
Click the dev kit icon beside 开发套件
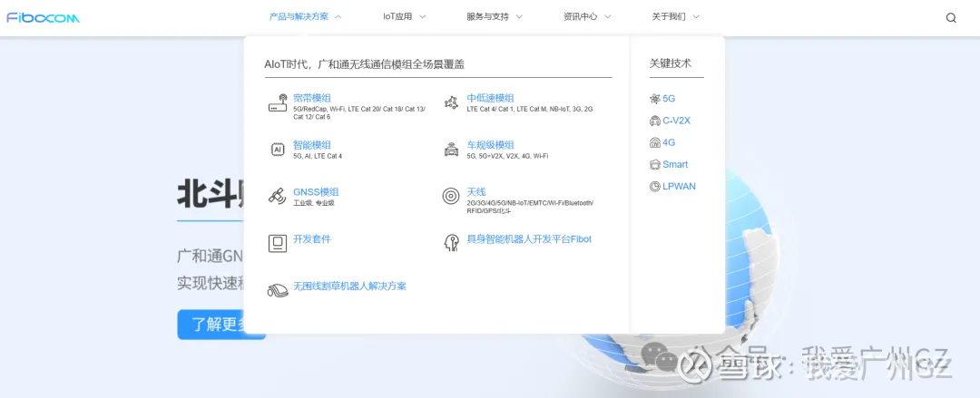pos(278,244)
